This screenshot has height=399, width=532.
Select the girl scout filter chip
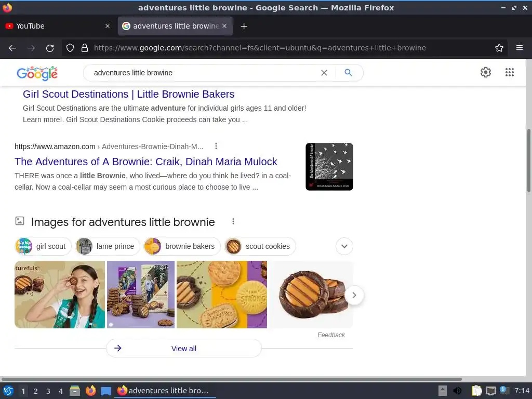click(43, 246)
